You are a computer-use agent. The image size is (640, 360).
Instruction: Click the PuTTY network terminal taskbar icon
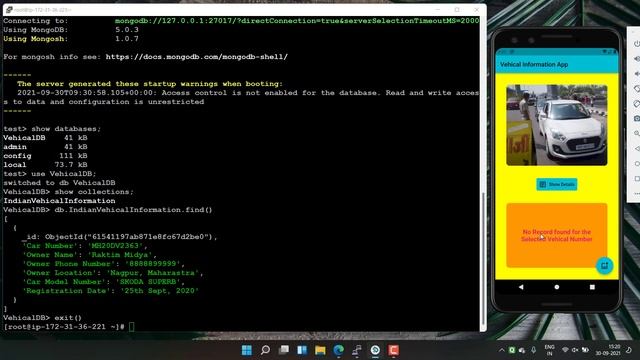[357, 350]
